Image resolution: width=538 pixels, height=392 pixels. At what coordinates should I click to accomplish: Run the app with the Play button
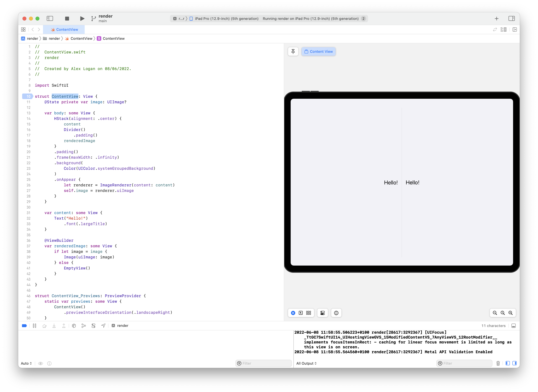click(x=82, y=19)
